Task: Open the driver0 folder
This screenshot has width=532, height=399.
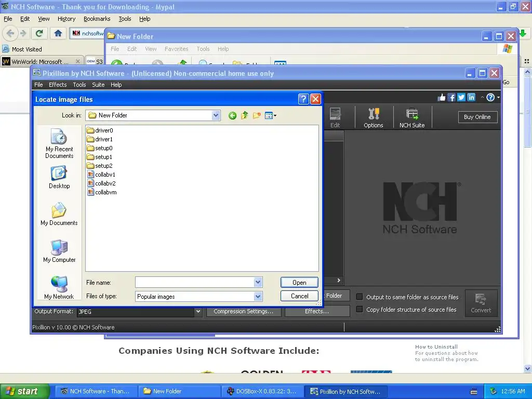Action: point(100,130)
